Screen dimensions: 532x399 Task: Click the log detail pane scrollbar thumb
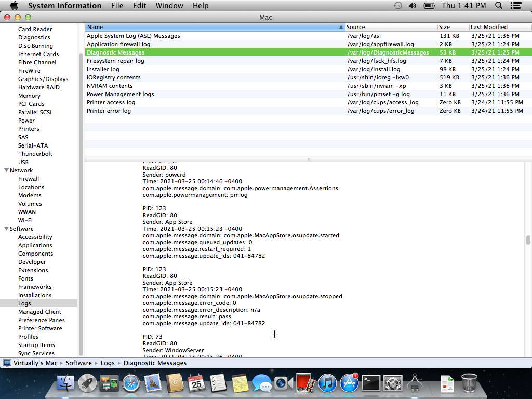pyautogui.click(x=528, y=240)
